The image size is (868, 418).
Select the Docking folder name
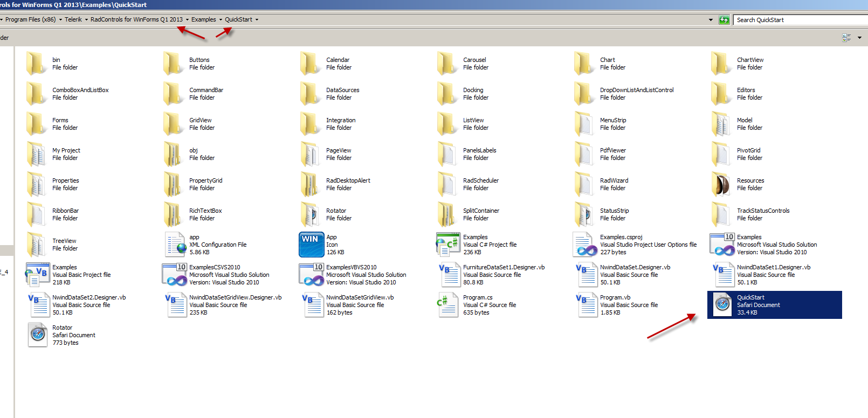(473, 90)
